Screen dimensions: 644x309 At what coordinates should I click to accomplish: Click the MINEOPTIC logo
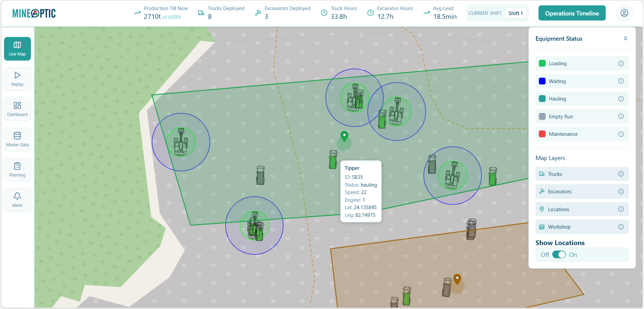pyautogui.click(x=34, y=13)
